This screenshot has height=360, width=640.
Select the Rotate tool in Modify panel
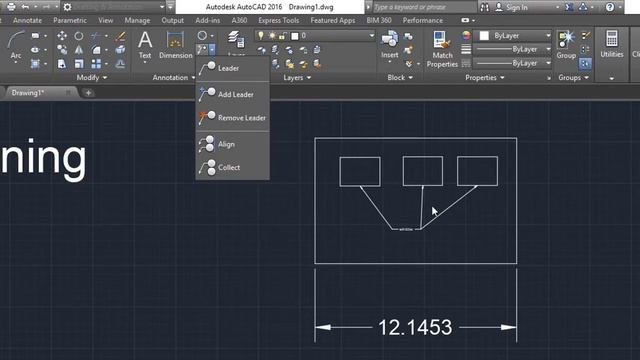coord(79,36)
